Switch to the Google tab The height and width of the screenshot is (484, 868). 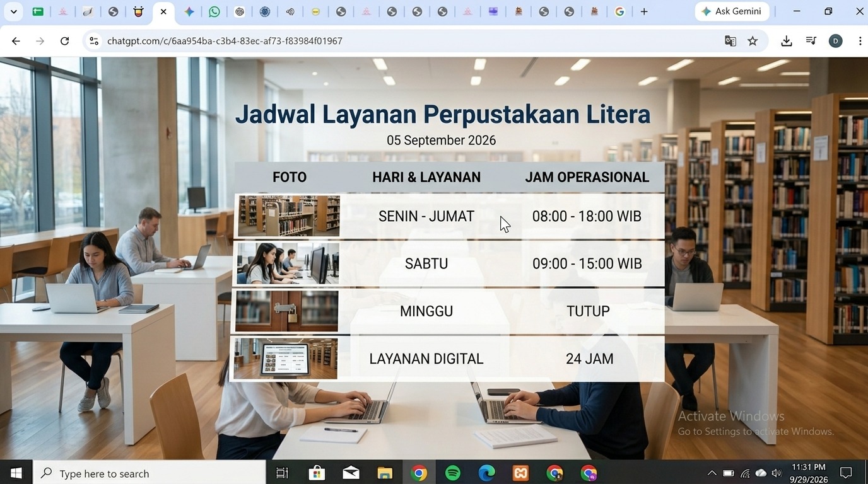pos(619,11)
